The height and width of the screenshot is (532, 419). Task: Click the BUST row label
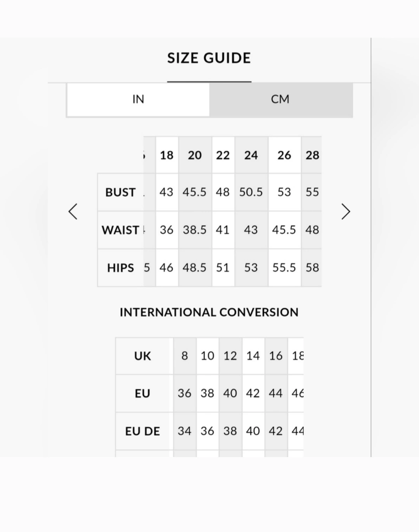click(x=120, y=192)
